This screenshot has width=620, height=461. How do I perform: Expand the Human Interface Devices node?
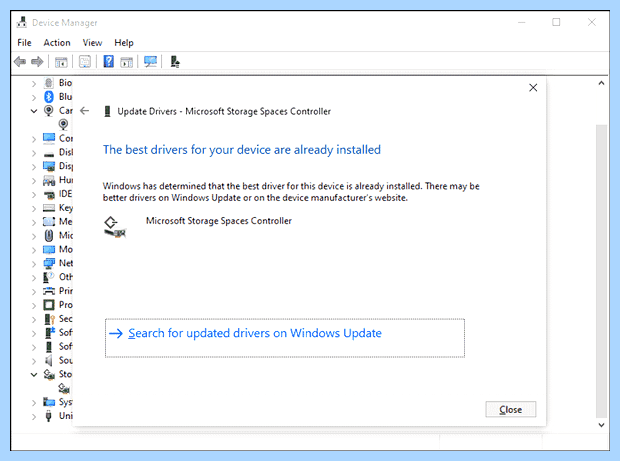point(34,181)
